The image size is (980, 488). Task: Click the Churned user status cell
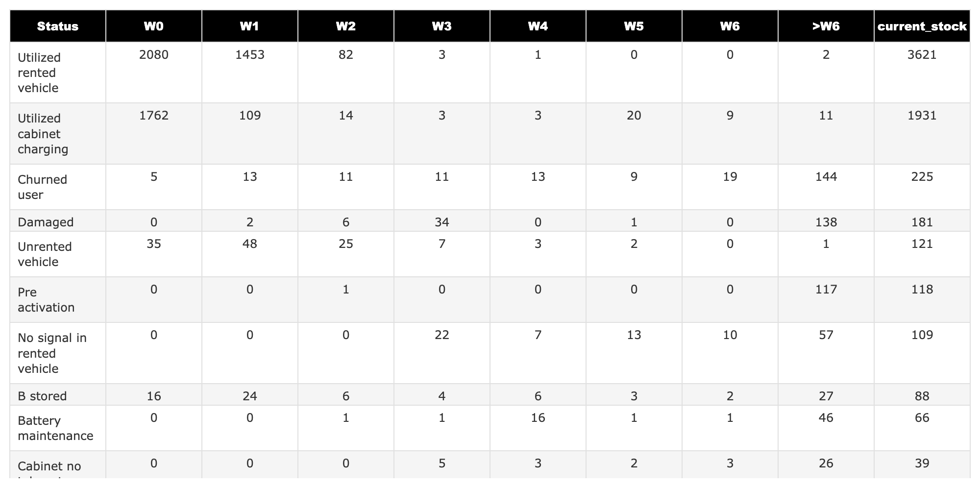click(x=58, y=187)
